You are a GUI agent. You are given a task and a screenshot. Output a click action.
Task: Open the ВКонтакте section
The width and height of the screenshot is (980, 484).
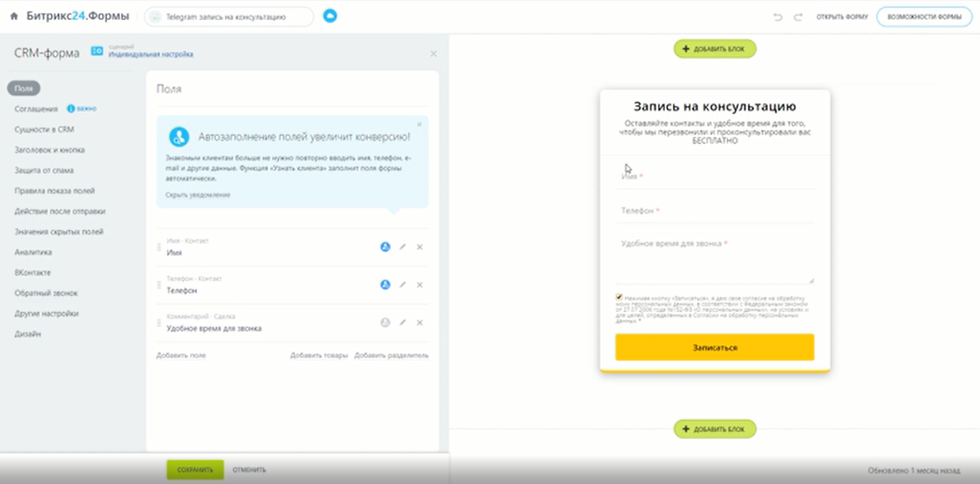point(32,273)
